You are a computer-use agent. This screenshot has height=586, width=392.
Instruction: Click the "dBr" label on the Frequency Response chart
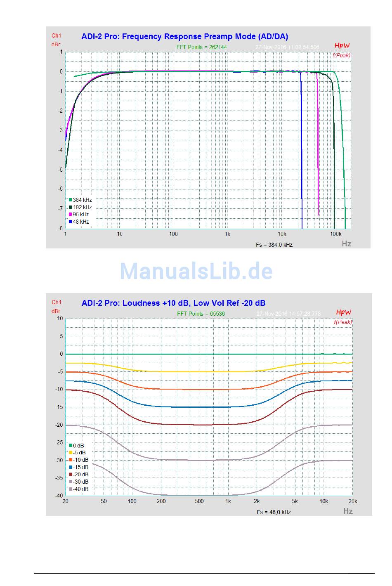click(56, 44)
